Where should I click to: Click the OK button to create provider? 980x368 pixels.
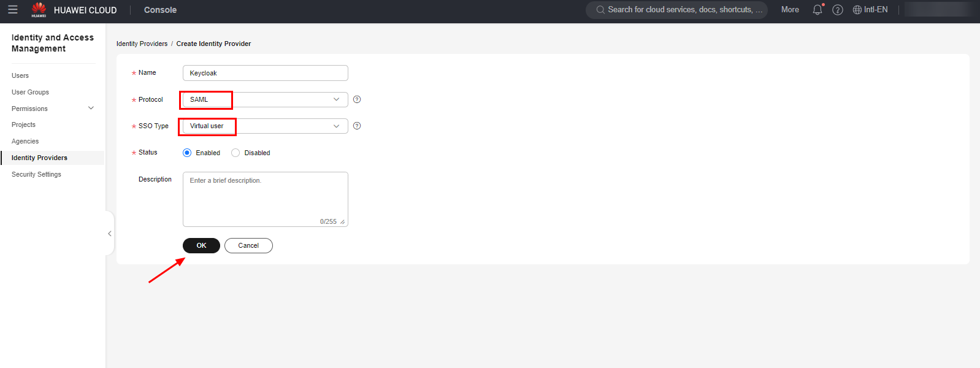tap(201, 245)
